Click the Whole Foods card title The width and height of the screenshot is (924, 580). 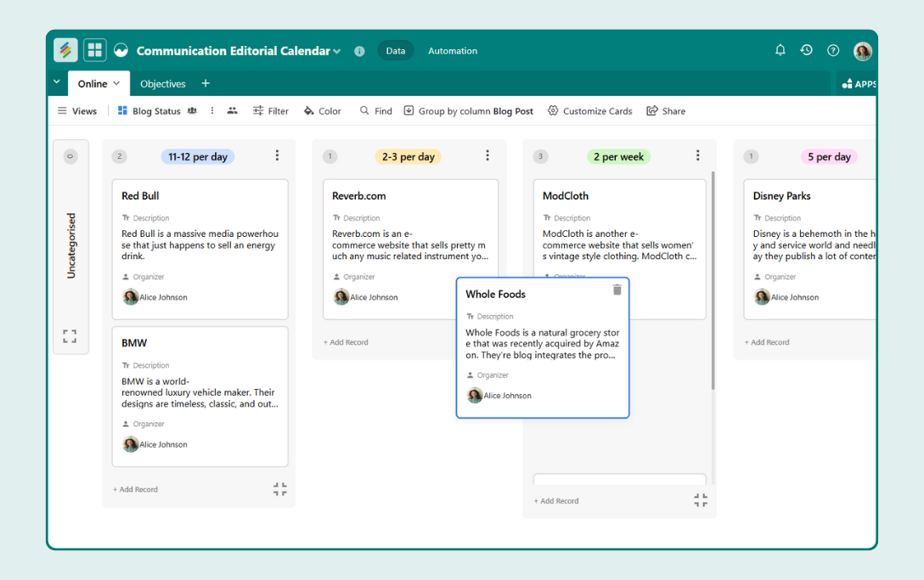click(496, 294)
